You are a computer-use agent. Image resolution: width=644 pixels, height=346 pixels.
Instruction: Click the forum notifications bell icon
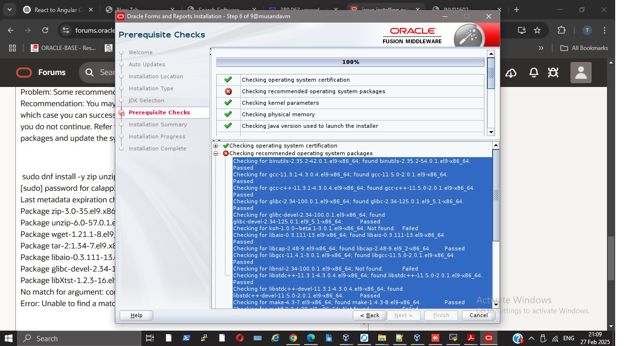point(533,73)
